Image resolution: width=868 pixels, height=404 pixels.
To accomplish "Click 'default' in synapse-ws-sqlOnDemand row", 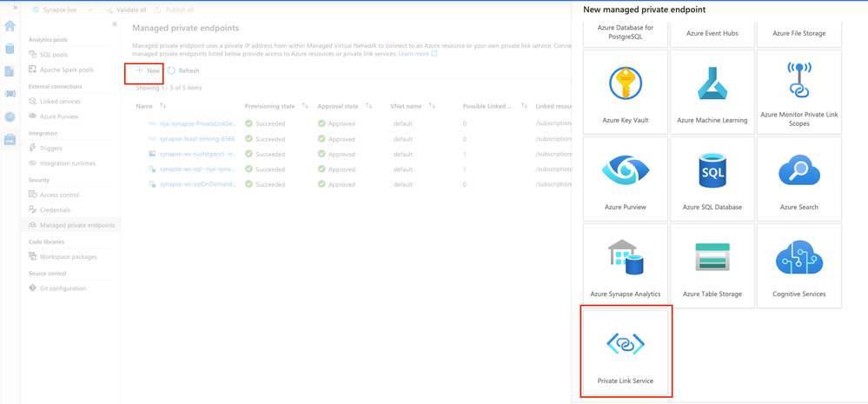I will (403, 184).
